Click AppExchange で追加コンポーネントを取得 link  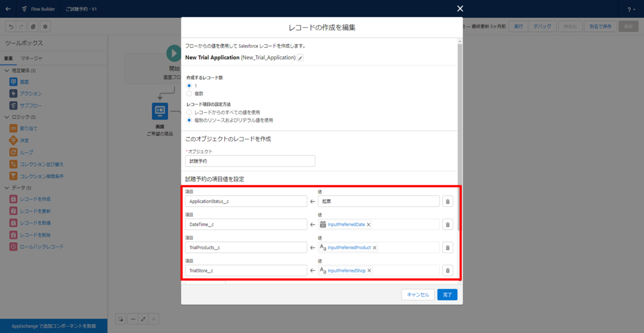pos(54,326)
